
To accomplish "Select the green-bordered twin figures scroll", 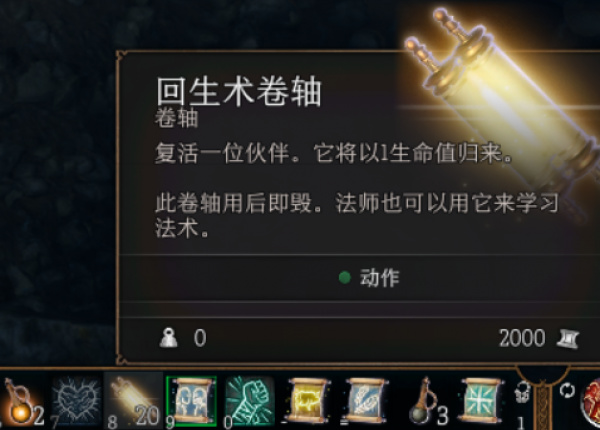I will pyautogui.click(x=191, y=401).
